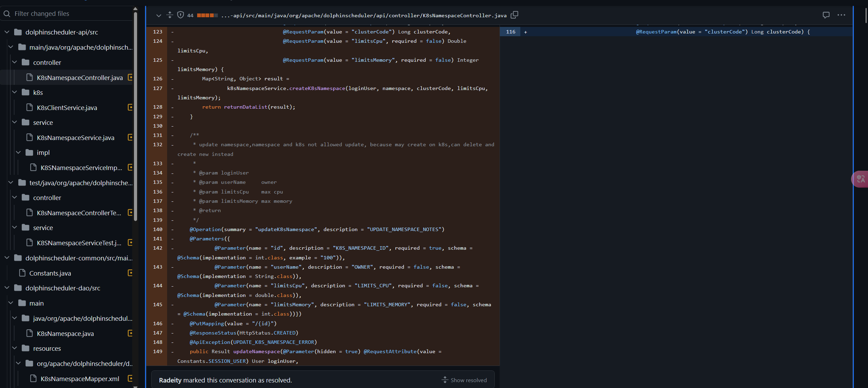Click line number 123 in the diff
This screenshot has height=388, width=868.
[157, 32]
